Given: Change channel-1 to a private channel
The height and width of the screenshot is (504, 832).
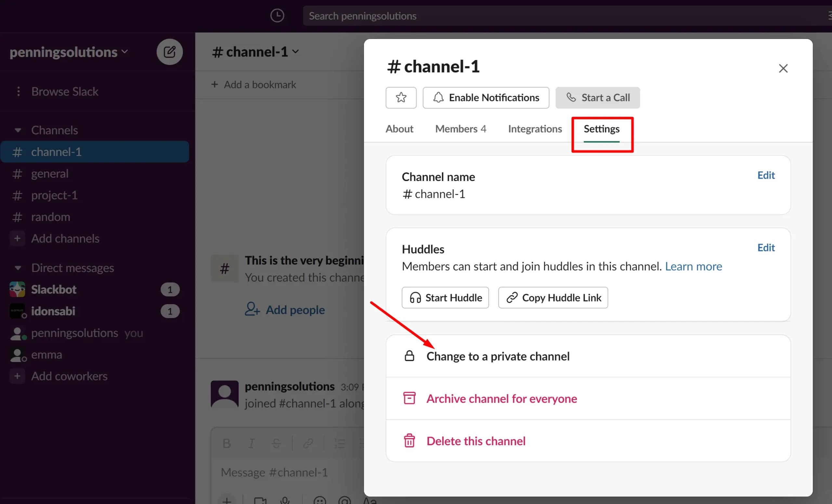Looking at the screenshot, I should (x=498, y=356).
